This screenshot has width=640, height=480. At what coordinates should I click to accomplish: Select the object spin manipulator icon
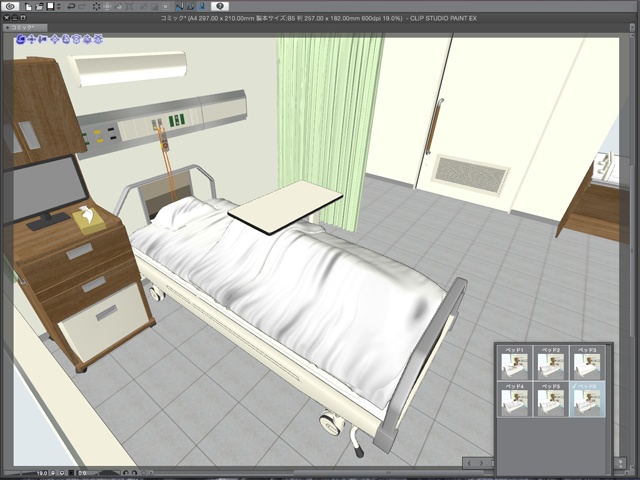coord(76,39)
